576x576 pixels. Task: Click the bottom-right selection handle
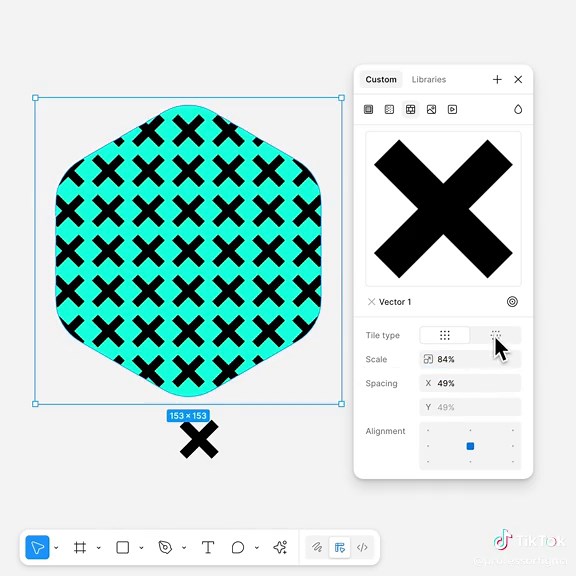tap(341, 404)
